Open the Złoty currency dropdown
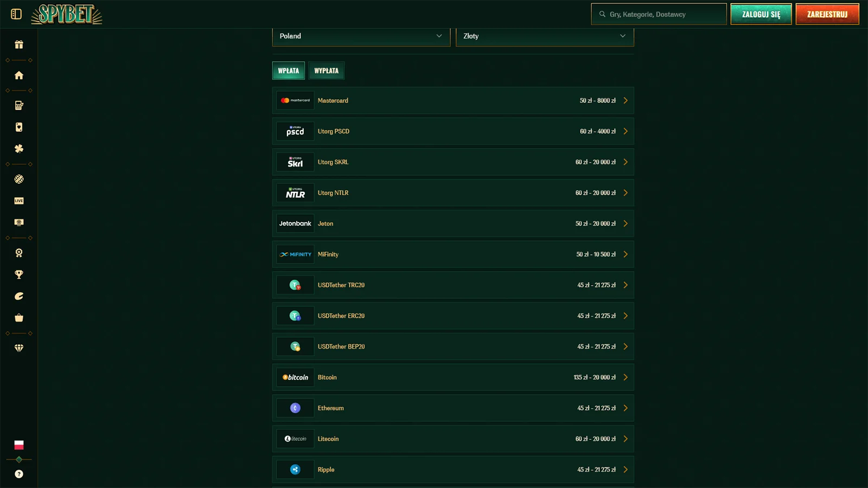The height and width of the screenshot is (488, 868). pyautogui.click(x=545, y=36)
